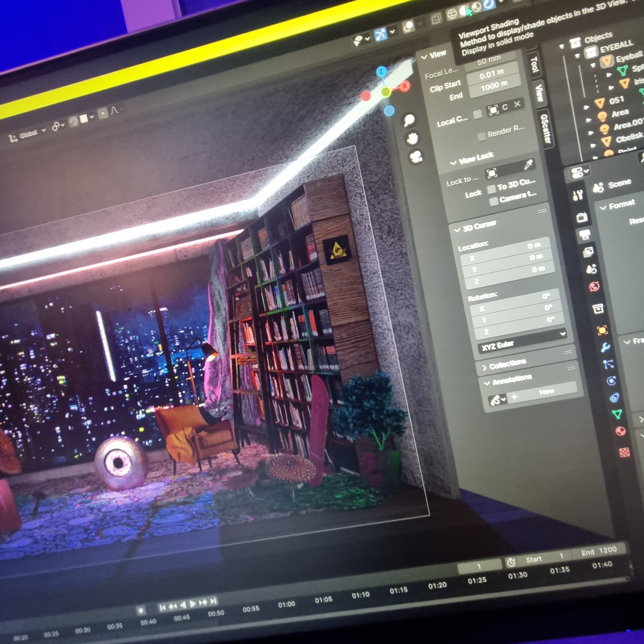The width and height of the screenshot is (644, 644).
Task: Click the X to clear Local Camera
Action: pos(517,105)
